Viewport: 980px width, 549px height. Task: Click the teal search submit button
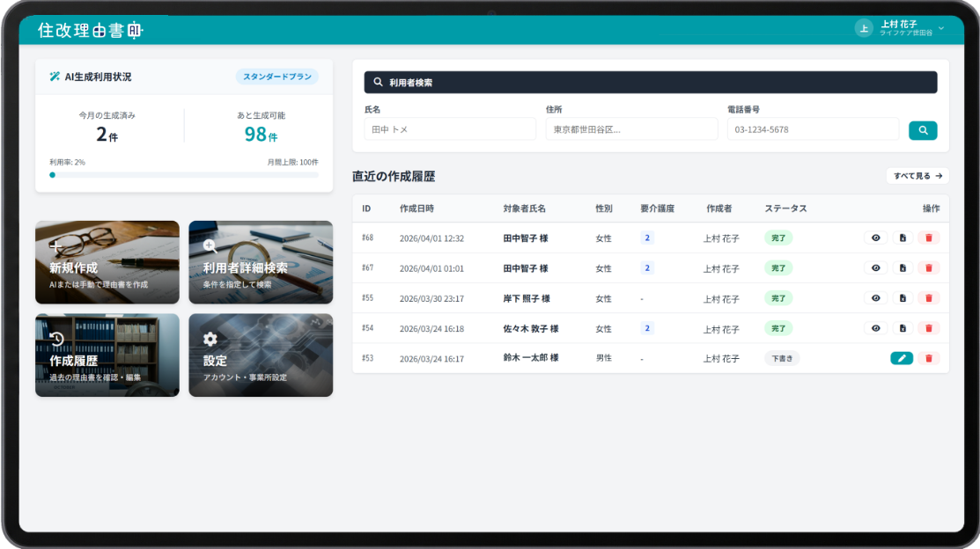(x=923, y=130)
